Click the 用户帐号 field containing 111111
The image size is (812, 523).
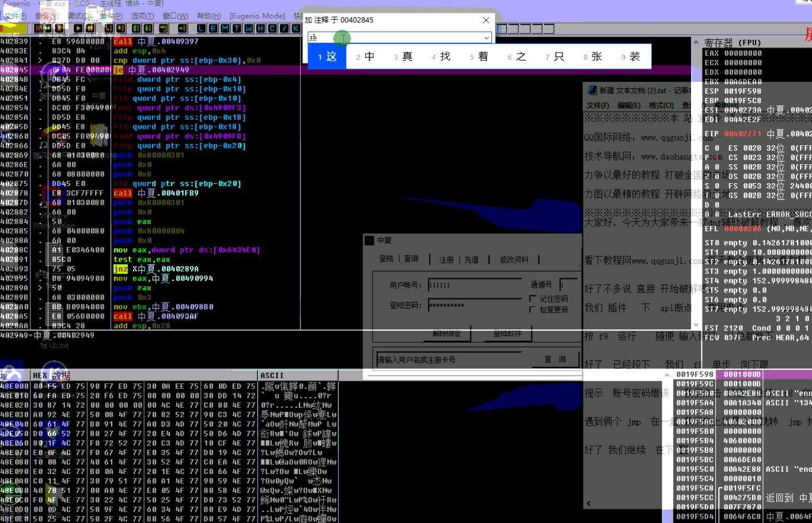point(475,285)
